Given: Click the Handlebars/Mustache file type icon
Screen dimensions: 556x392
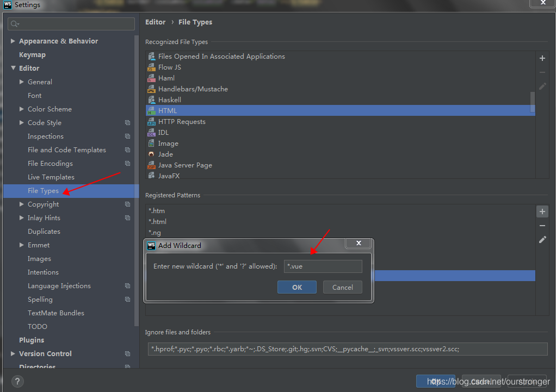Looking at the screenshot, I should point(151,89).
